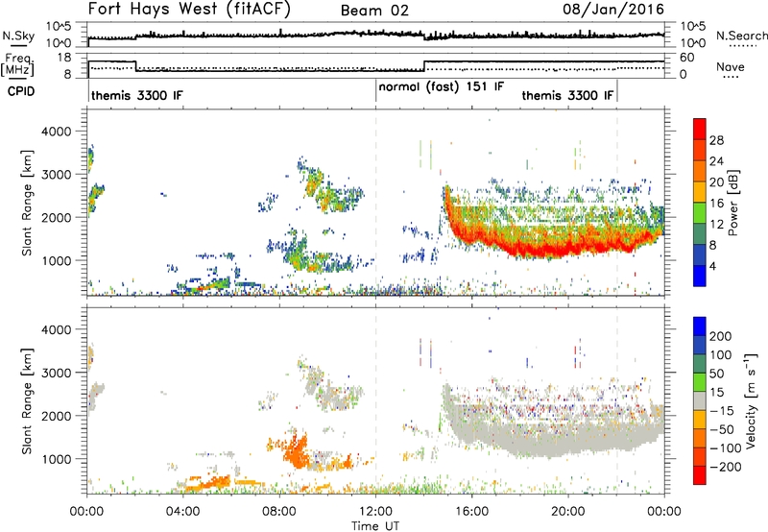768x532 pixels.
Task: Pick the Velocity segment between 100 and 200
Action: point(700,345)
